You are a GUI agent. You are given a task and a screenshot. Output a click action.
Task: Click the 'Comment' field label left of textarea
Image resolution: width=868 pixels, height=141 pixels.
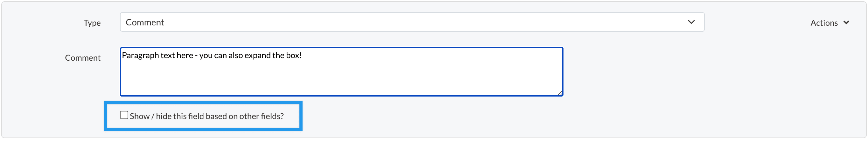pyautogui.click(x=82, y=58)
